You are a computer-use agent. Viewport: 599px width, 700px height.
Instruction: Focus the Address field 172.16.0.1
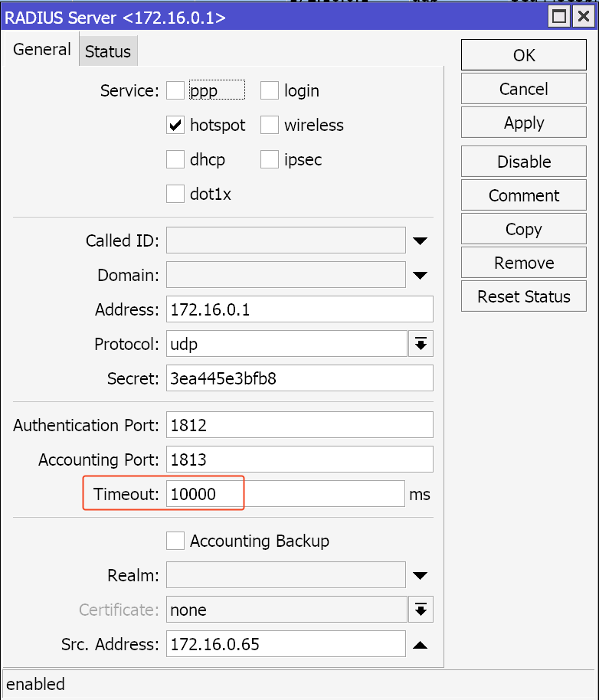pos(299,309)
